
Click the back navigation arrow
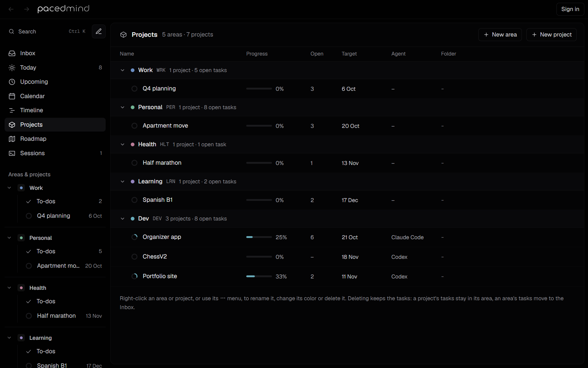click(11, 9)
